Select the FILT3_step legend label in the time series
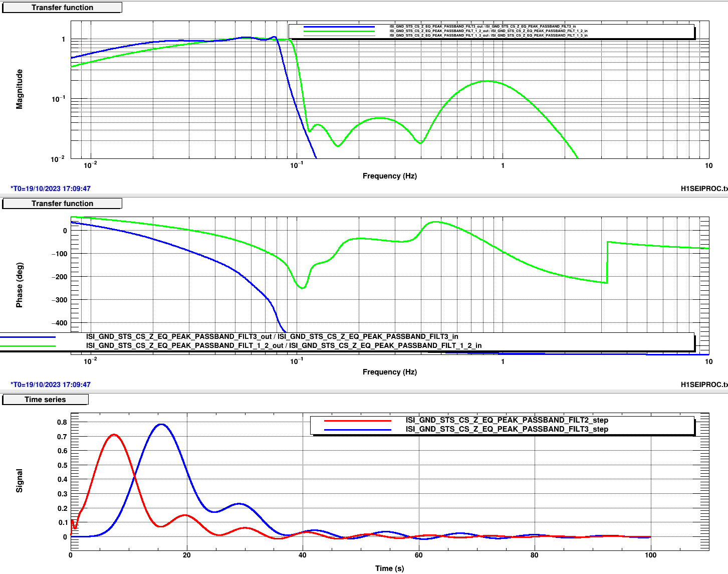 pos(507,429)
